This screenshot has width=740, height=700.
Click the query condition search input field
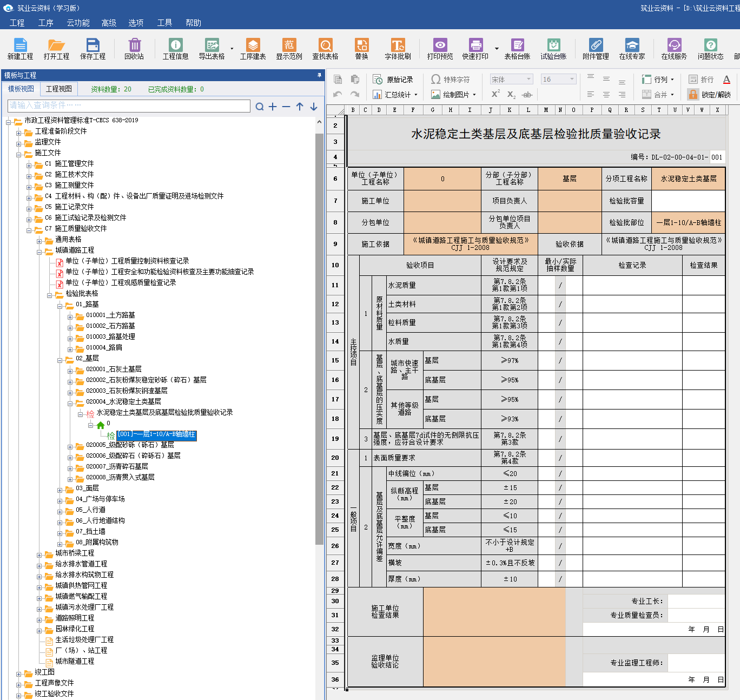[x=129, y=105]
